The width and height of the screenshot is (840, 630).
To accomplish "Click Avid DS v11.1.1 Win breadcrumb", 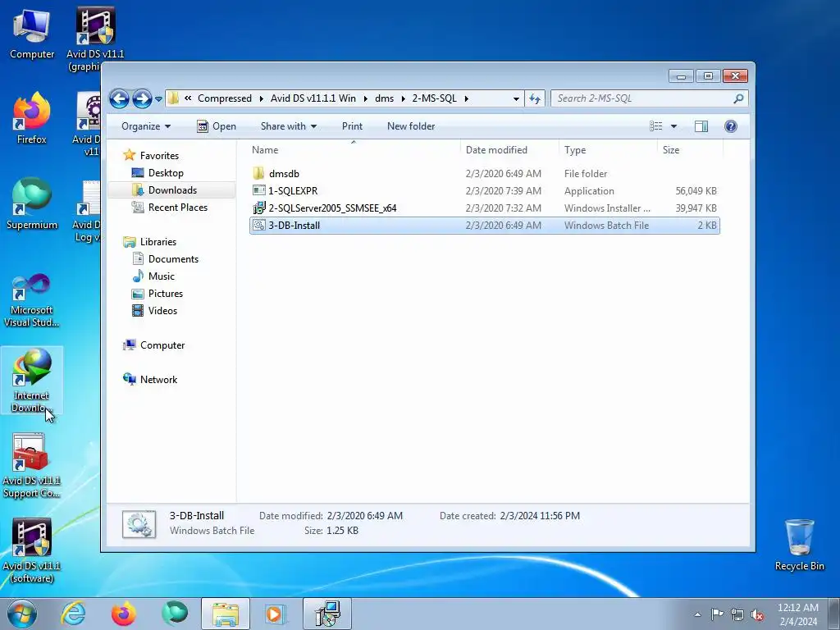I will tap(313, 98).
